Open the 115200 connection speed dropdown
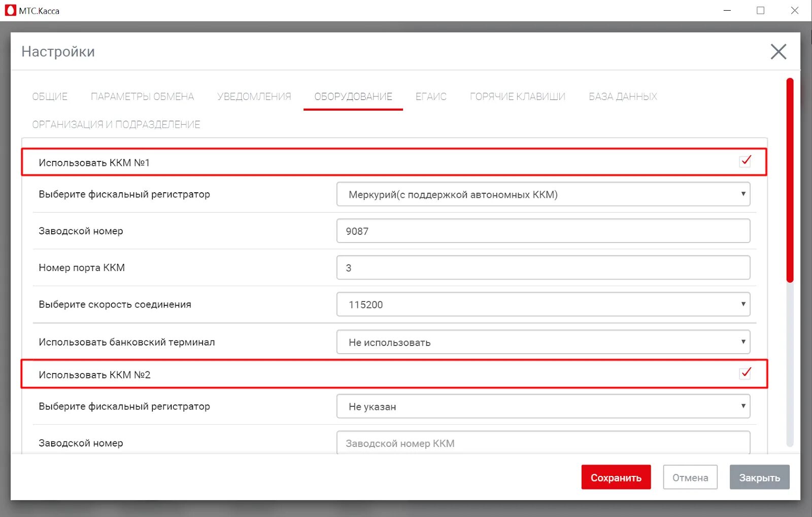The image size is (812, 517). tap(543, 304)
